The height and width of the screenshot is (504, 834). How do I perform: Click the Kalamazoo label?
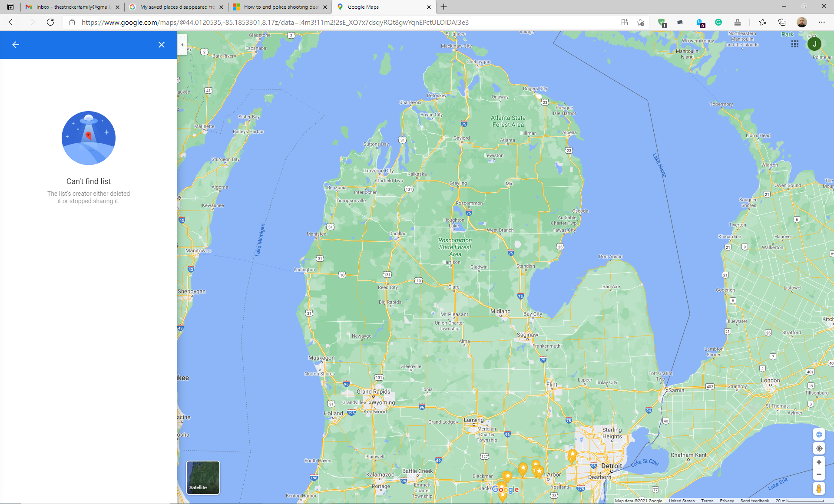[x=380, y=474]
